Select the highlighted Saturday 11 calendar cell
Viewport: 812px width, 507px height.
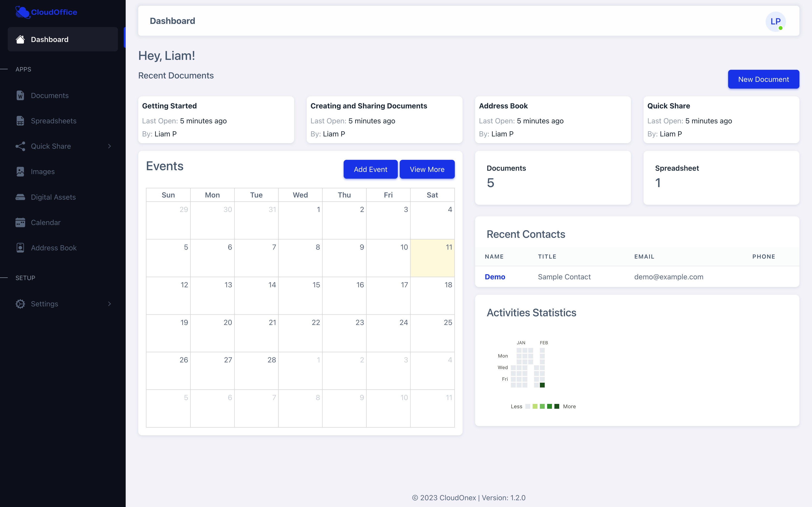coord(433,258)
